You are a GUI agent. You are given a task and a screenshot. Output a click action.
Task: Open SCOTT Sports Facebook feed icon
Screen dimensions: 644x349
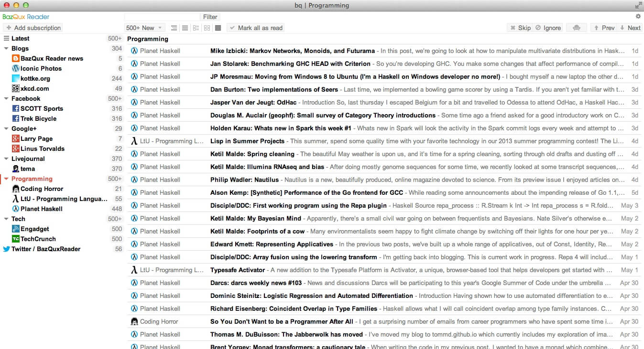tap(16, 109)
